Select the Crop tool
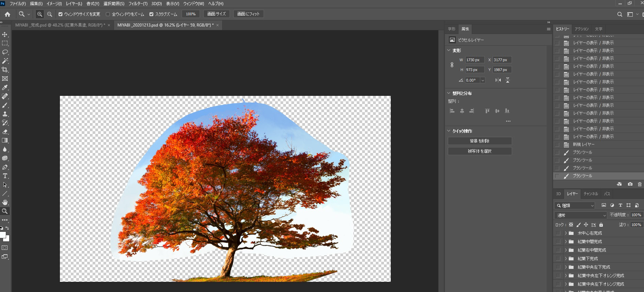The width and height of the screenshot is (644, 292). pos(5,70)
